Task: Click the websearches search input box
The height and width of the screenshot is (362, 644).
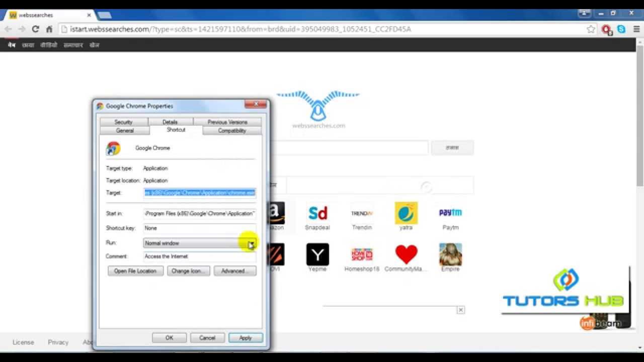Action: [349, 148]
